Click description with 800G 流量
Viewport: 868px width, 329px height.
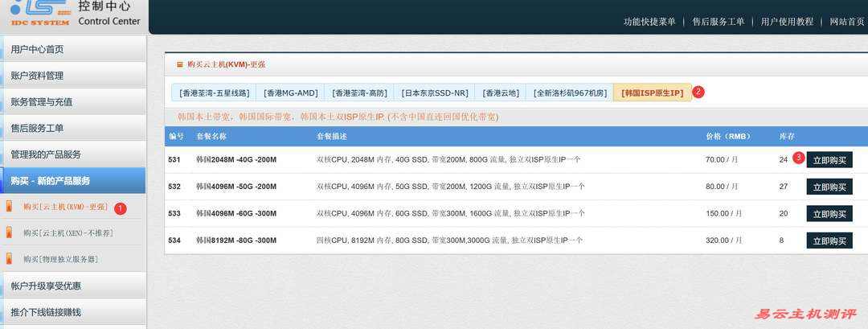[x=448, y=159]
